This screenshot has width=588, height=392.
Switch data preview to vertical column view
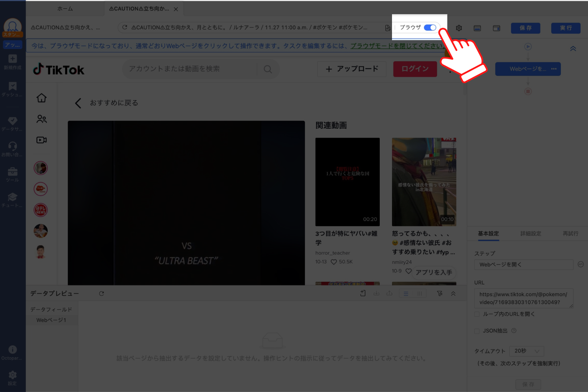pos(420,294)
